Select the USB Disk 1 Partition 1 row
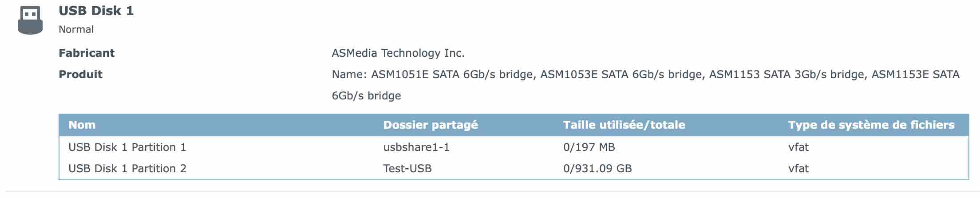 [514, 147]
